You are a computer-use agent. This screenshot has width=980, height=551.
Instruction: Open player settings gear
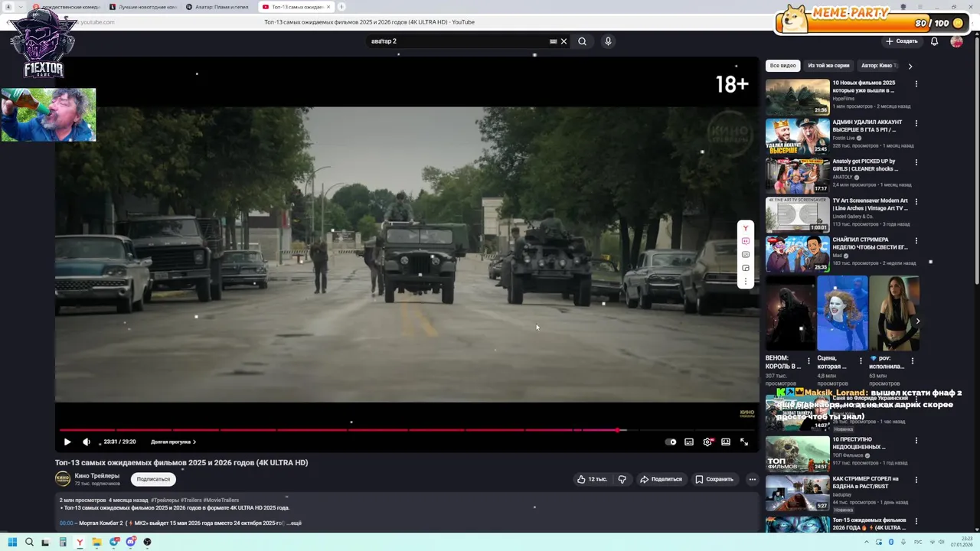pos(707,442)
